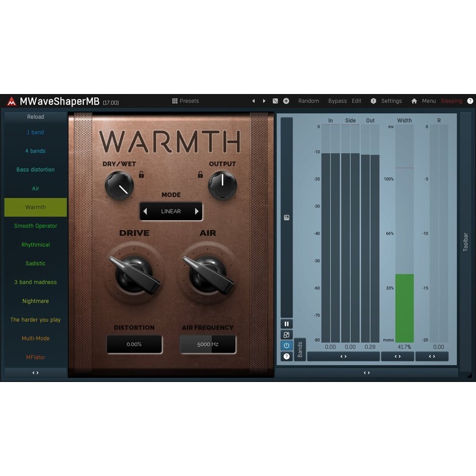This screenshot has height=476, width=476.
Task: Go to previous preset arrow
Action: (x=253, y=101)
